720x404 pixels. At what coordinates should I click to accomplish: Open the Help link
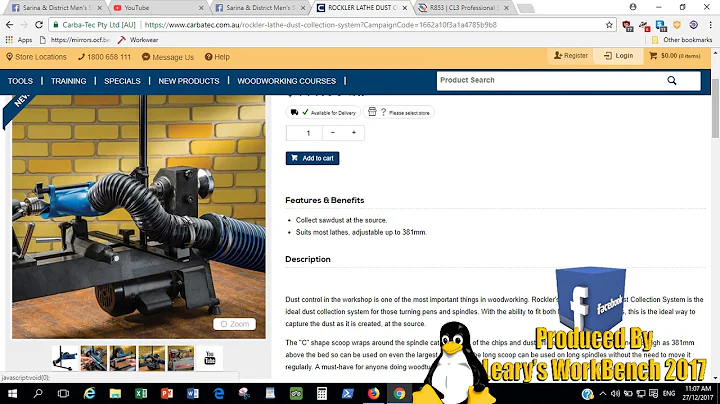coord(217,57)
